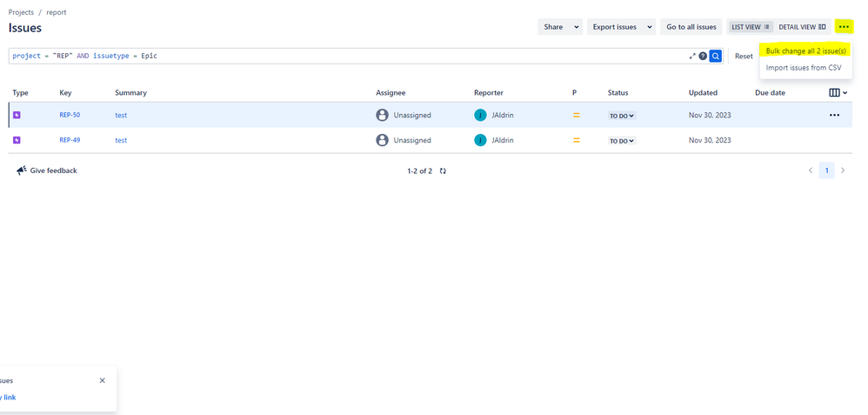868x415 pixels.
Task: Go to next results page
Action: pyautogui.click(x=843, y=171)
